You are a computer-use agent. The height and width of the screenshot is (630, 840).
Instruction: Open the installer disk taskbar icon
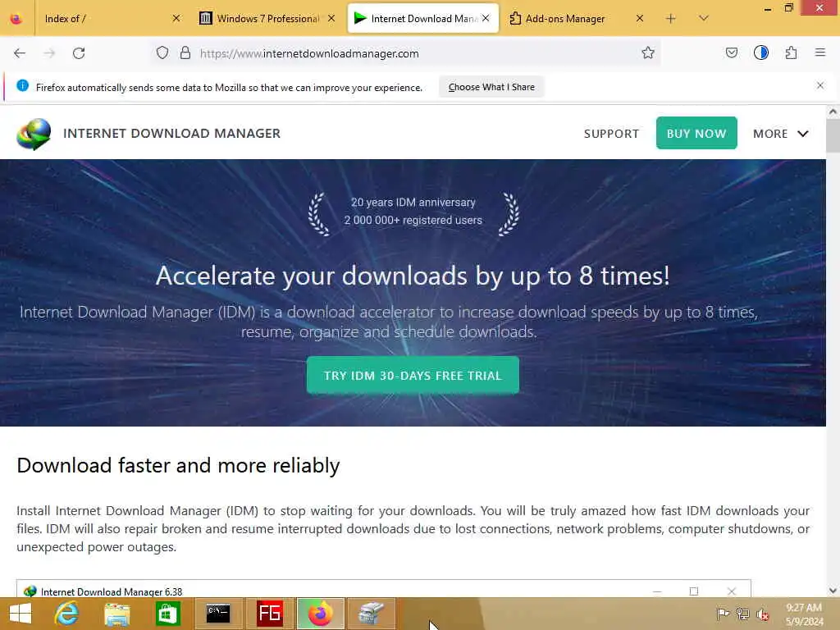372,614
